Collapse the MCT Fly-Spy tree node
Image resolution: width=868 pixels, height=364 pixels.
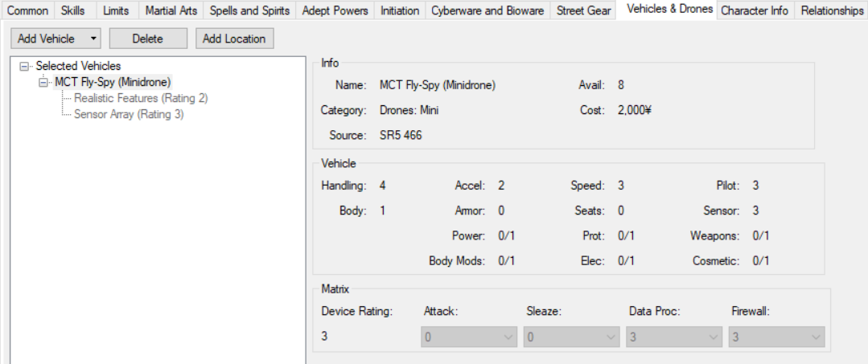(43, 83)
